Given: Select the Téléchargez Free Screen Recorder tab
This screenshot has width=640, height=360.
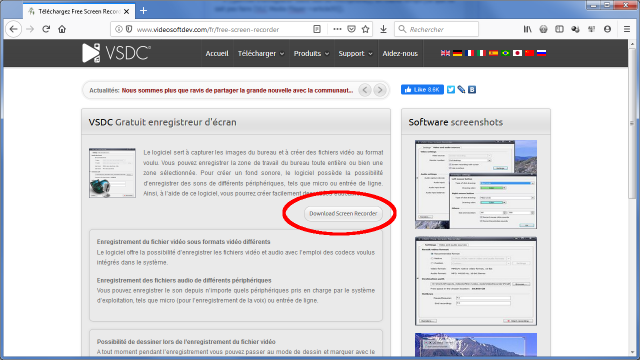Looking at the screenshot, I should 78,11.
